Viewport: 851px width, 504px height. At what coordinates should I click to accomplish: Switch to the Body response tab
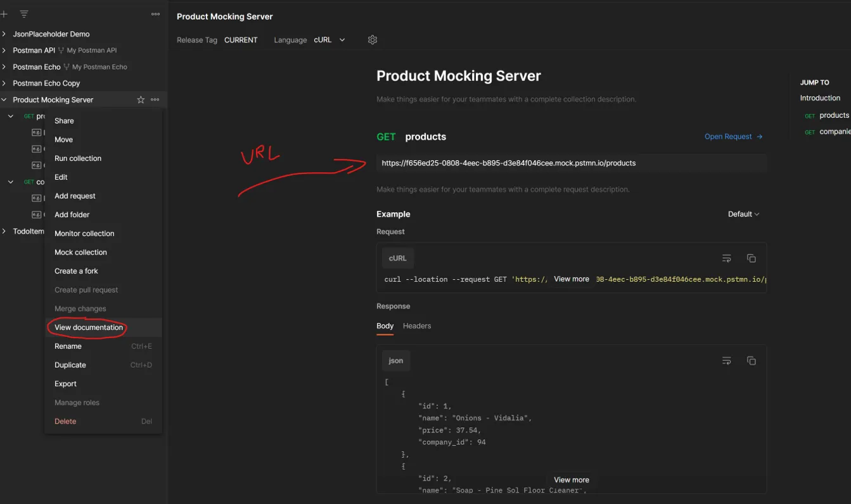[x=385, y=326]
